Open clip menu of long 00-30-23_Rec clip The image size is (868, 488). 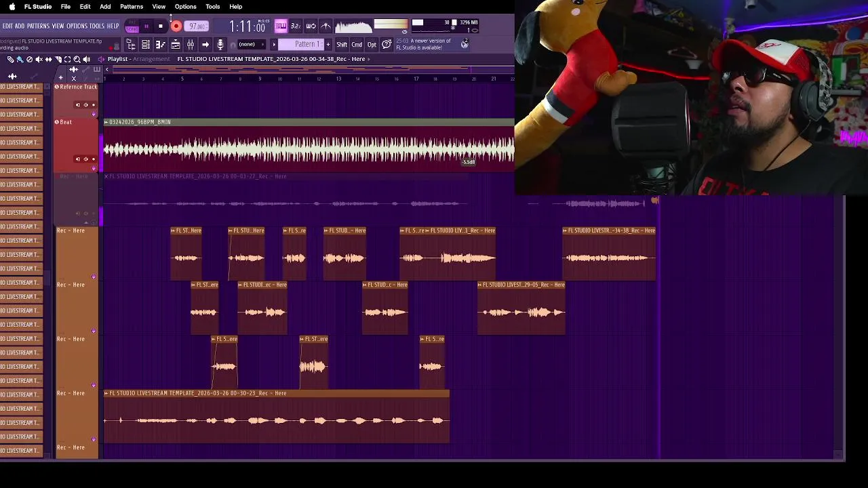[x=106, y=393]
